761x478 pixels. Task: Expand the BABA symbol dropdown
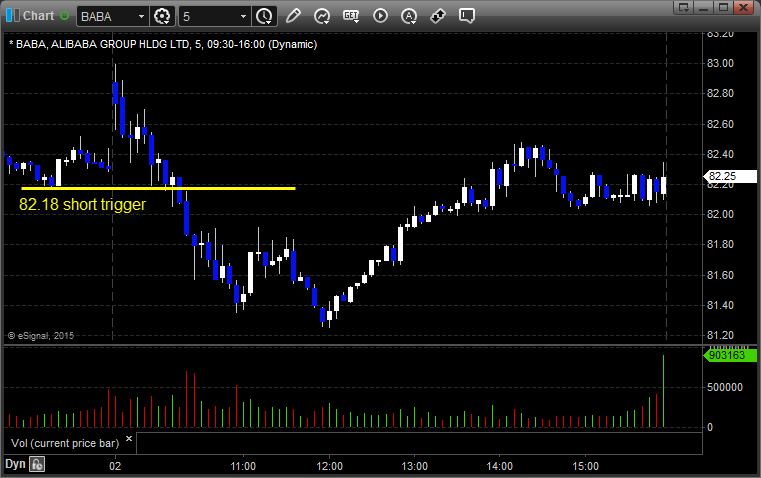[x=137, y=16]
